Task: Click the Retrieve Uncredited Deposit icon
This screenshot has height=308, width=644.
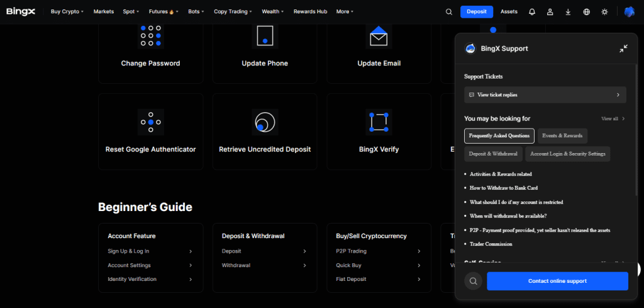Action: (265, 122)
